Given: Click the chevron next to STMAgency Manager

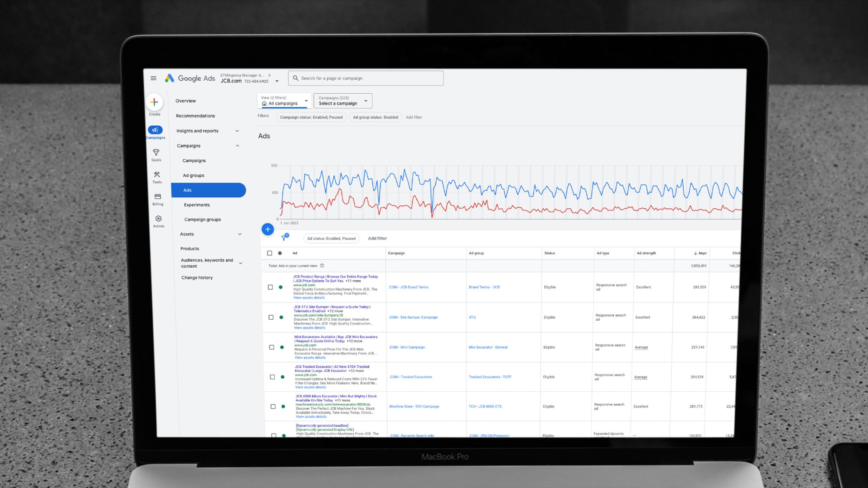Looking at the screenshot, I should click(x=270, y=75).
